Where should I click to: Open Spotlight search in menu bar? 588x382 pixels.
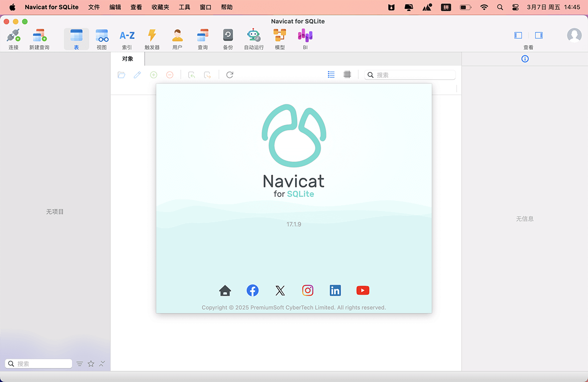click(500, 7)
